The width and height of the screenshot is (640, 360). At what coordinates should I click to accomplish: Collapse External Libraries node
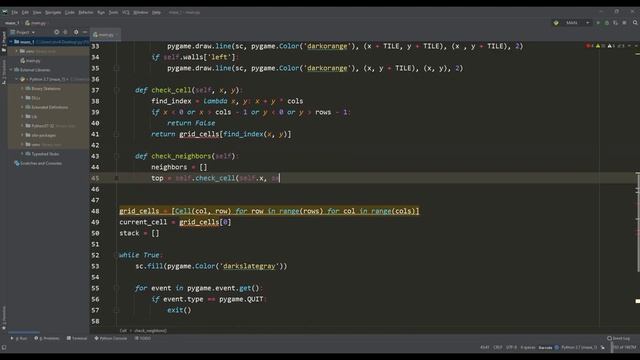tap(11, 70)
